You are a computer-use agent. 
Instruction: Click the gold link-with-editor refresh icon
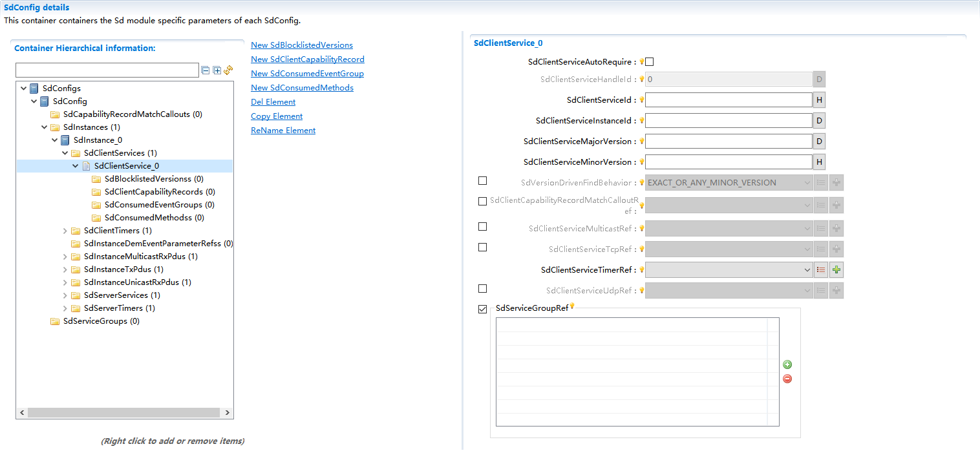pos(228,70)
